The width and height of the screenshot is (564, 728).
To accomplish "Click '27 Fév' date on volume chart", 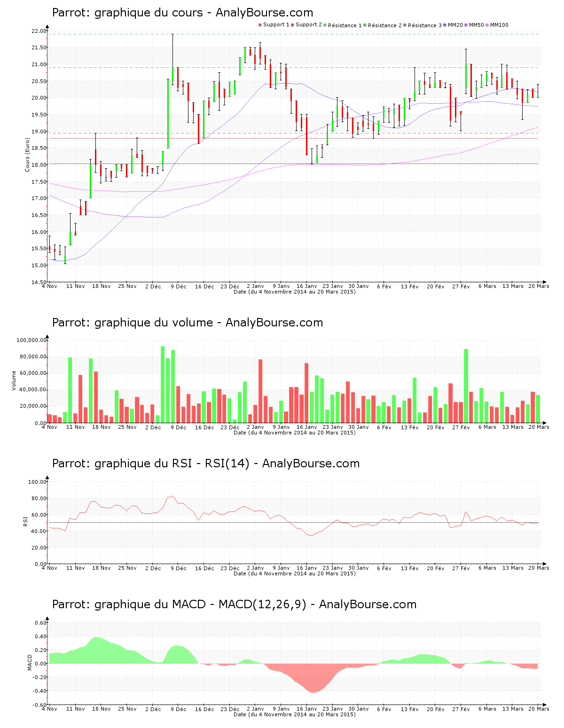I will tap(461, 427).
